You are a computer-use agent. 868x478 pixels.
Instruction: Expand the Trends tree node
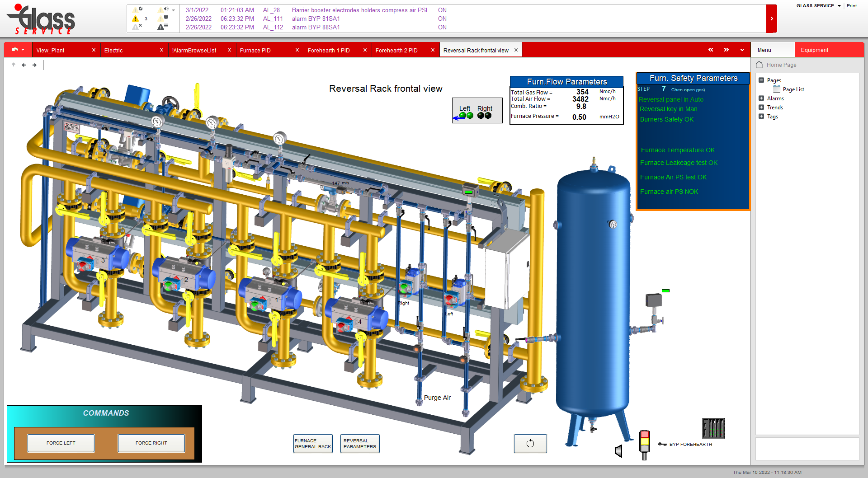(x=761, y=108)
